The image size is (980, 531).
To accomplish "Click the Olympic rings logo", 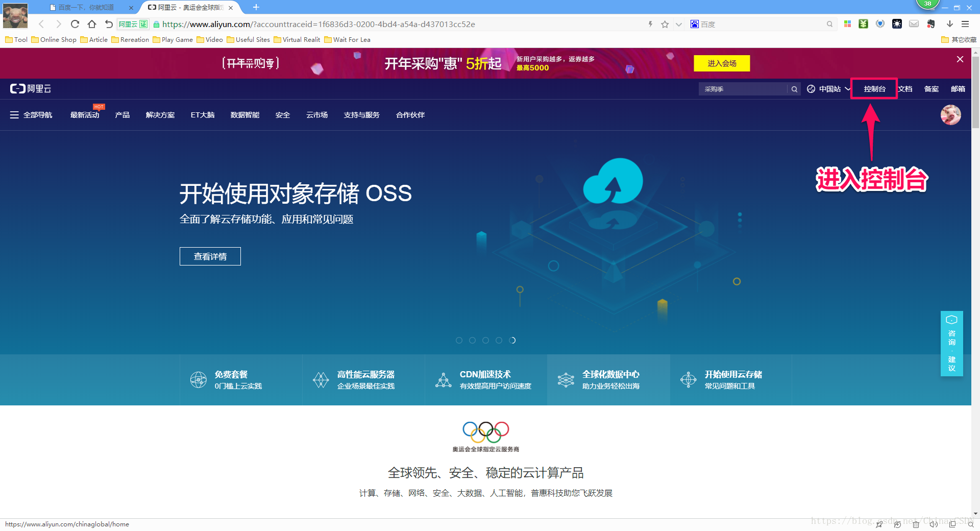I will tap(486, 432).
